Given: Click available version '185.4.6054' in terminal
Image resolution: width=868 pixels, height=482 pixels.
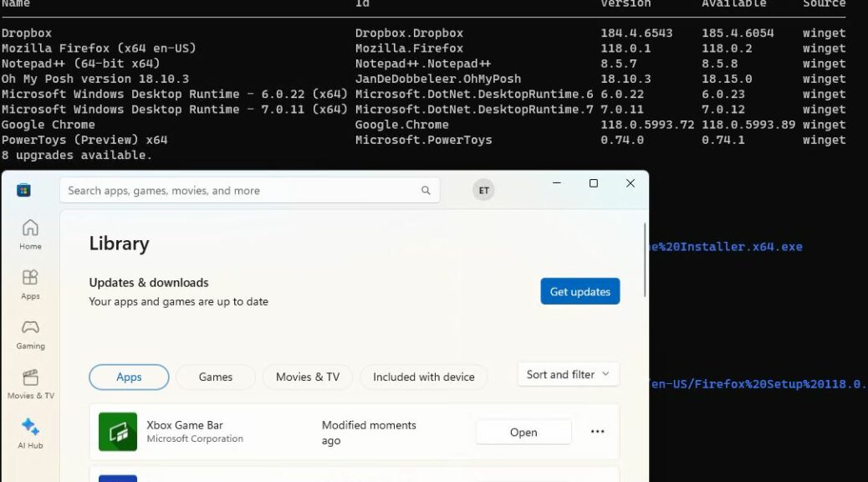Looking at the screenshot, I should [738, 33].
